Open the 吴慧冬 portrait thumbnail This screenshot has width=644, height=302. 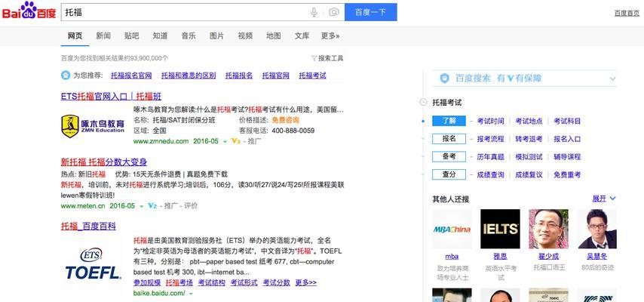[597, 229]
